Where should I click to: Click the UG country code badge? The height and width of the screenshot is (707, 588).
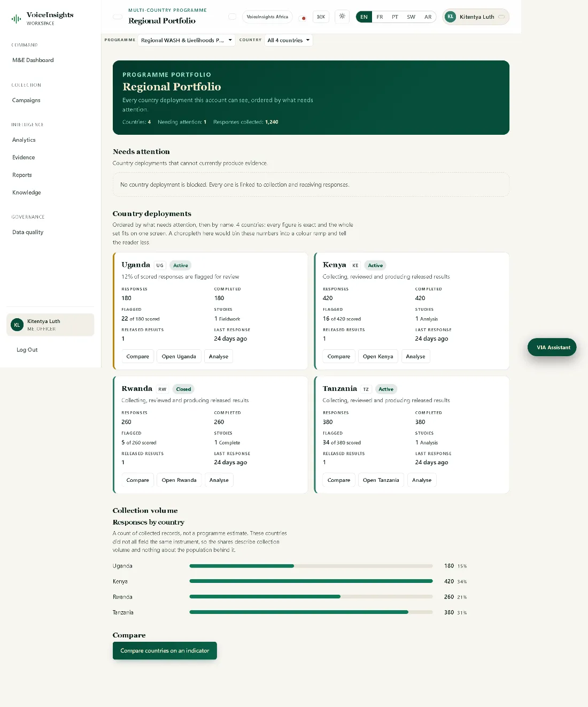[x=160, y=265]
